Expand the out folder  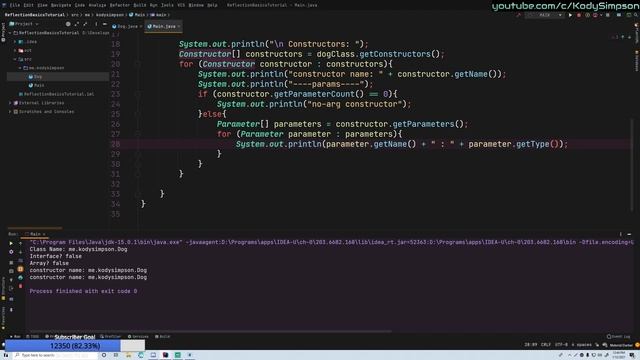(15, 50)
